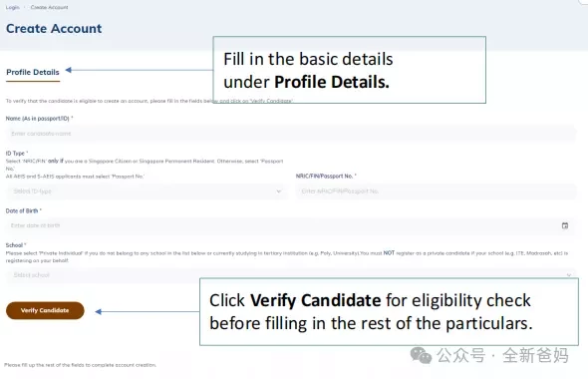
Task: Click the arrow pointing to Verify Candidate
Action: point(147,311)
